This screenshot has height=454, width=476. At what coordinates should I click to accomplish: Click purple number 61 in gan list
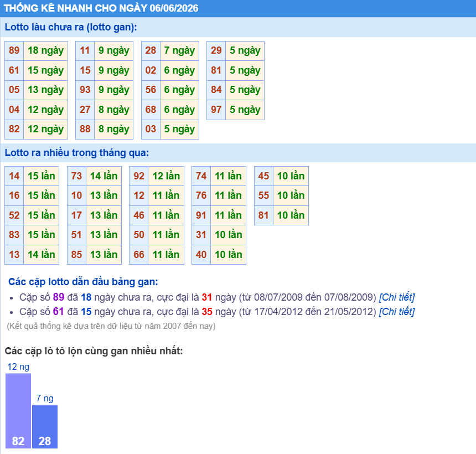pyautogui.click(x=58, y=312)
